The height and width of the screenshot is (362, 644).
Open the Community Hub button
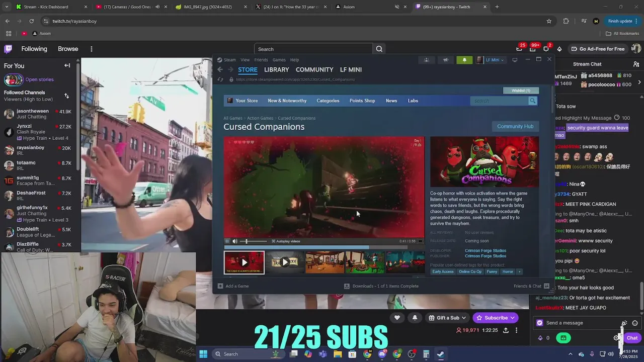click(x=515, y=126)
